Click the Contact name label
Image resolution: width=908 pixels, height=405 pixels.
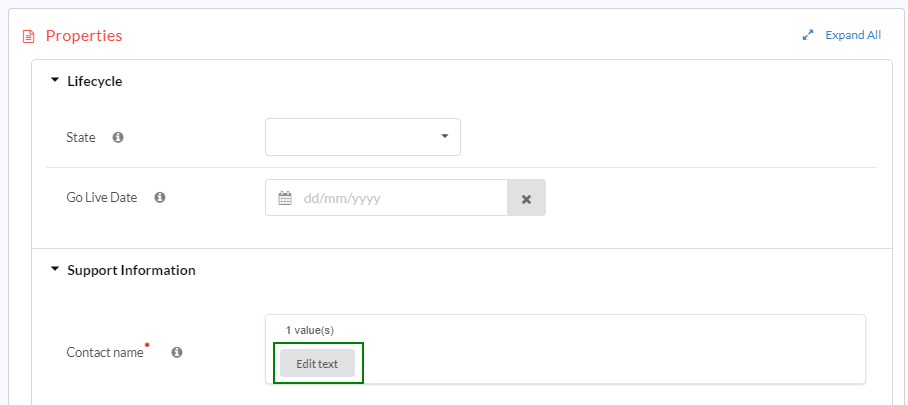tap(105, 352)
